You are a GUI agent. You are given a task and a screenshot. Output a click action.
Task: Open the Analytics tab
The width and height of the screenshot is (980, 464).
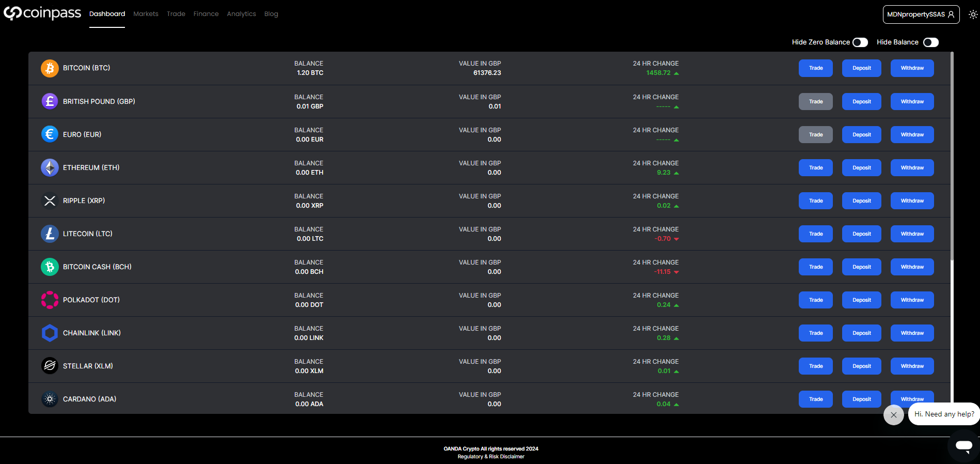[x=241, y=14]
